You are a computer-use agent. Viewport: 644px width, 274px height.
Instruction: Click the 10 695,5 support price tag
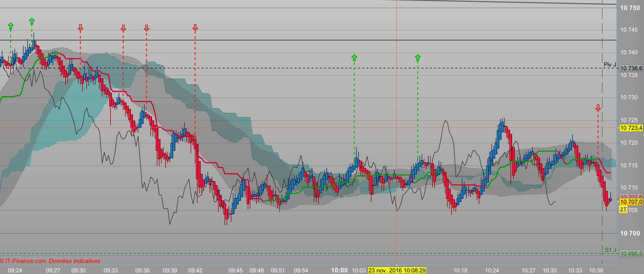(x=631, y=254)
